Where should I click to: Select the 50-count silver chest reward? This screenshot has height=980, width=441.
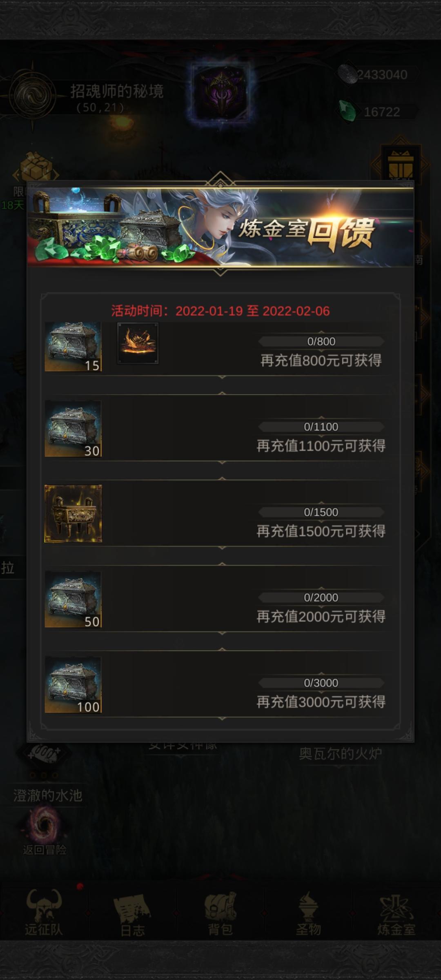coord(73,599)
